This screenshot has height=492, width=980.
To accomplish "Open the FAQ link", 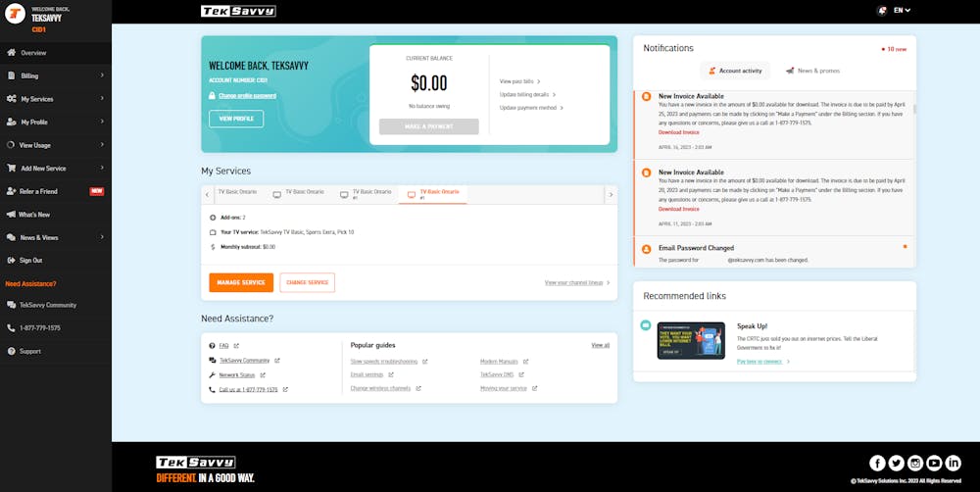I will coord(223,346).
